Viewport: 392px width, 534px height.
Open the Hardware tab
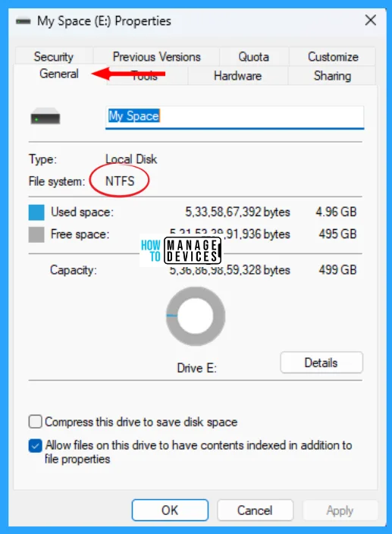tap(237, 76)
